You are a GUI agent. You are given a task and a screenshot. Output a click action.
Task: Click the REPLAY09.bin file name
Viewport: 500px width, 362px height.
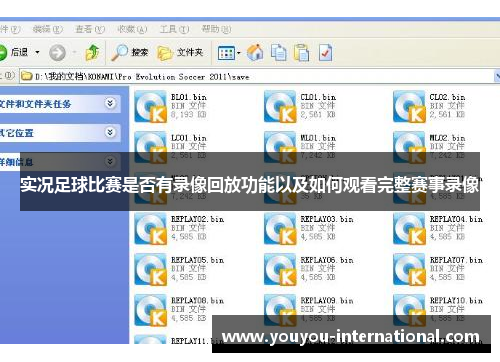tap(327, 301)
